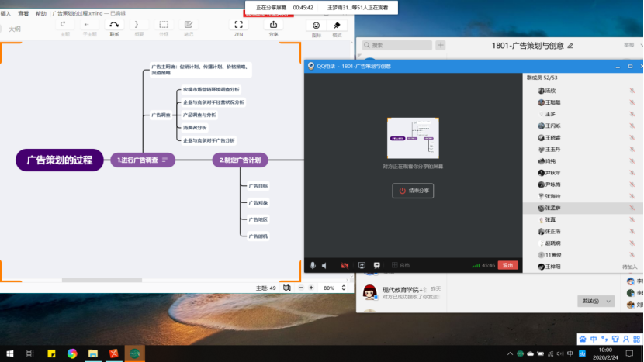This screenshot has height=362, width=644.
Task: Mute the microphone in QQ call
Action: pos(313,265)
